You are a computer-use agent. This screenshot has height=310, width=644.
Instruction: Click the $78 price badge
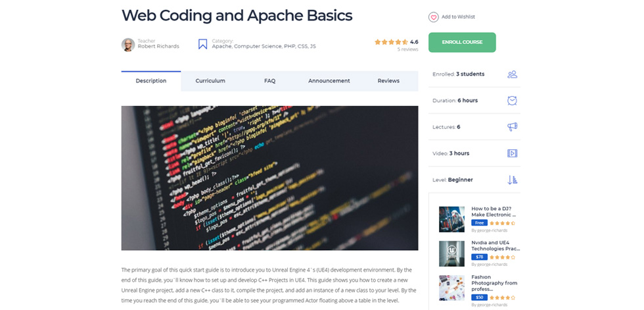(479, 257)
